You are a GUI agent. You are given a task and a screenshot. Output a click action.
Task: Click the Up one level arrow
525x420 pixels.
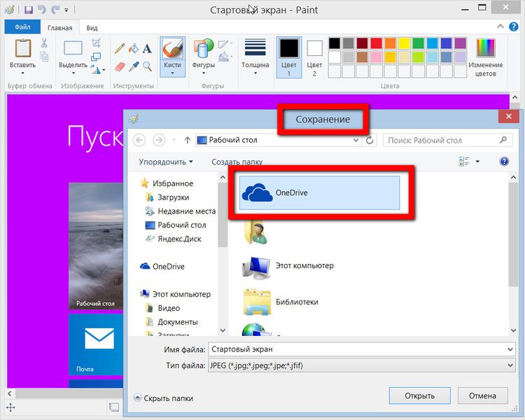[x=188, y=140]
